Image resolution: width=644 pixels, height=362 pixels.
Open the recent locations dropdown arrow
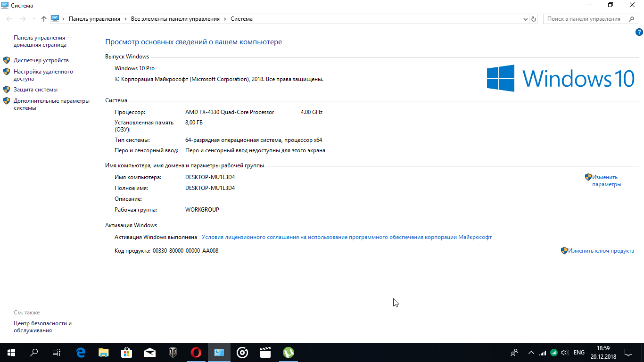click(34, 19)
